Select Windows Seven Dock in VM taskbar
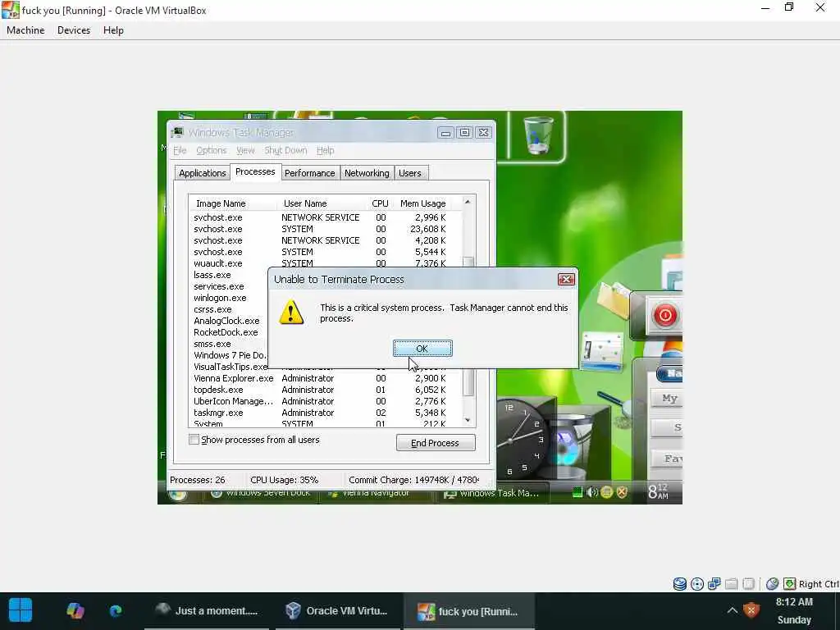 [x=261, y=493]
